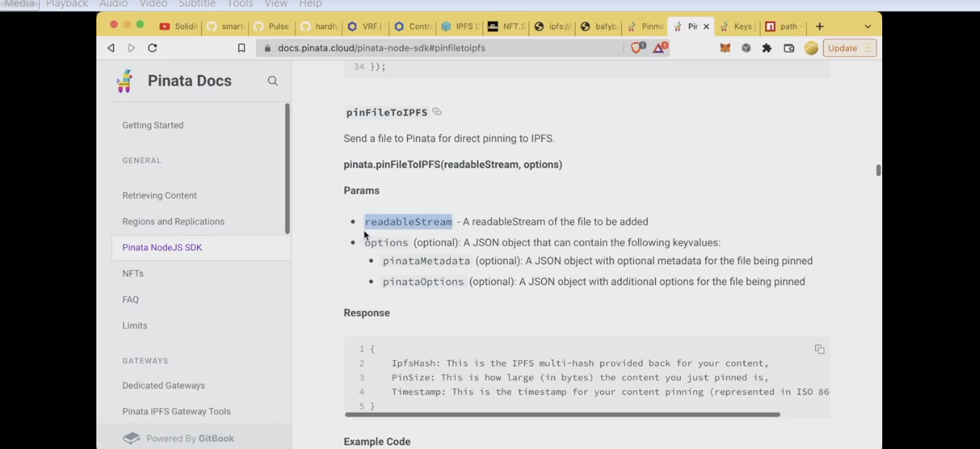Open the docs search magnifier

pos(273,81)
